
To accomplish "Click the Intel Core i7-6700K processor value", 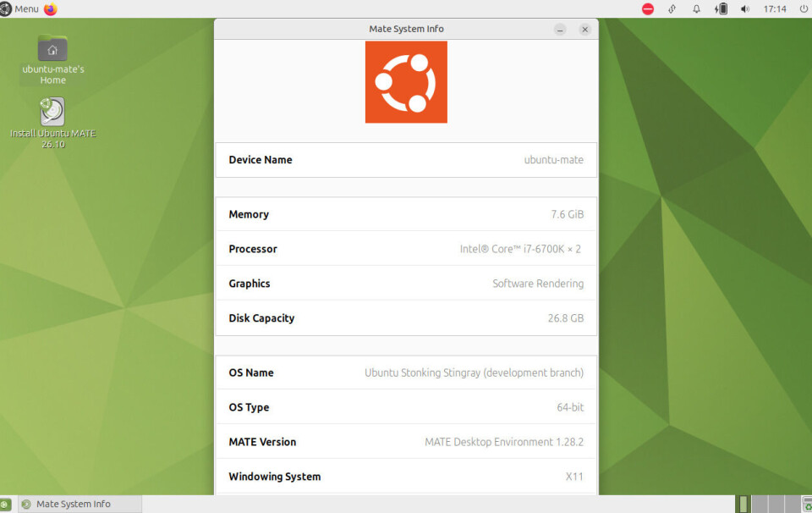I will 520,249.
